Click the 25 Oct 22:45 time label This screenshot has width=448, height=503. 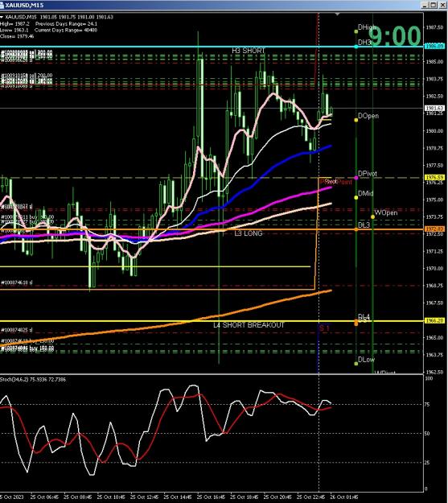310,497
